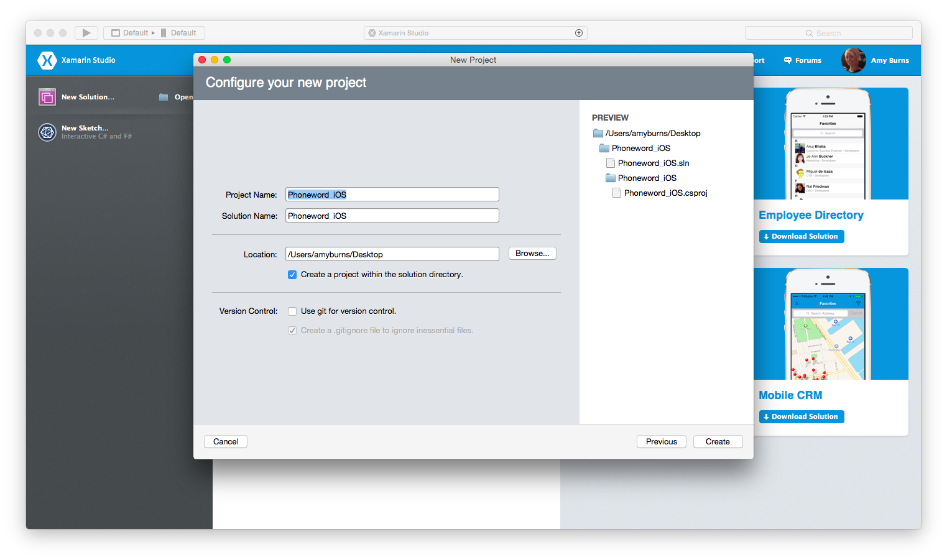Image resolution: width=947 pixels, height=560 pixels.
Task: Click the Amy Burns profile avatar
Action: coord(853,60)
